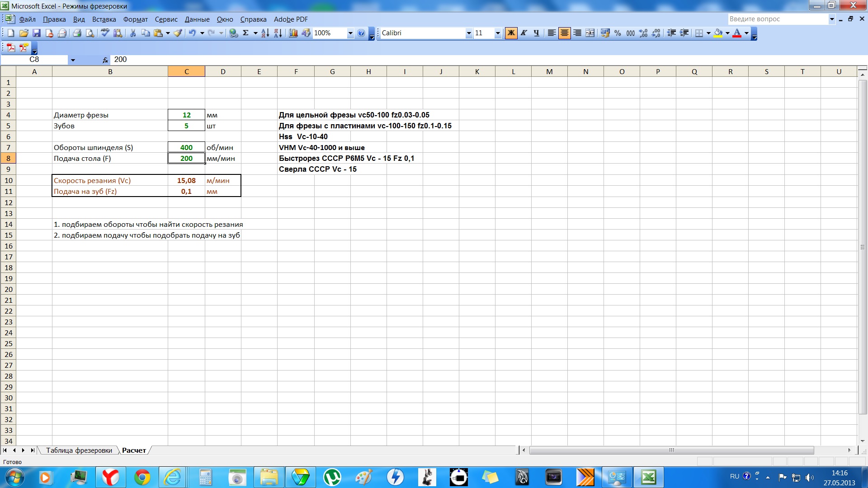Sort ascending with the A-Z icon
This screenshot has height=488, width=868.
pos(265,33)
